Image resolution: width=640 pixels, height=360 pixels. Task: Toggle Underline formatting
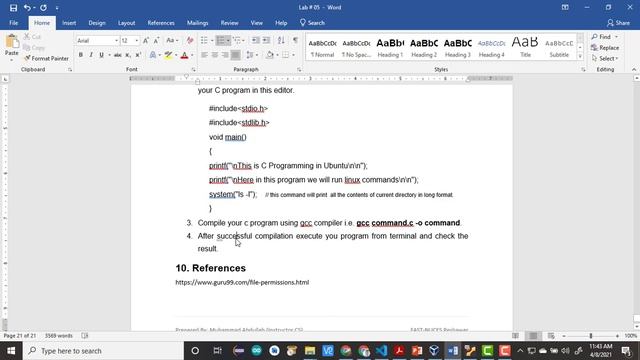click(101, 55)
